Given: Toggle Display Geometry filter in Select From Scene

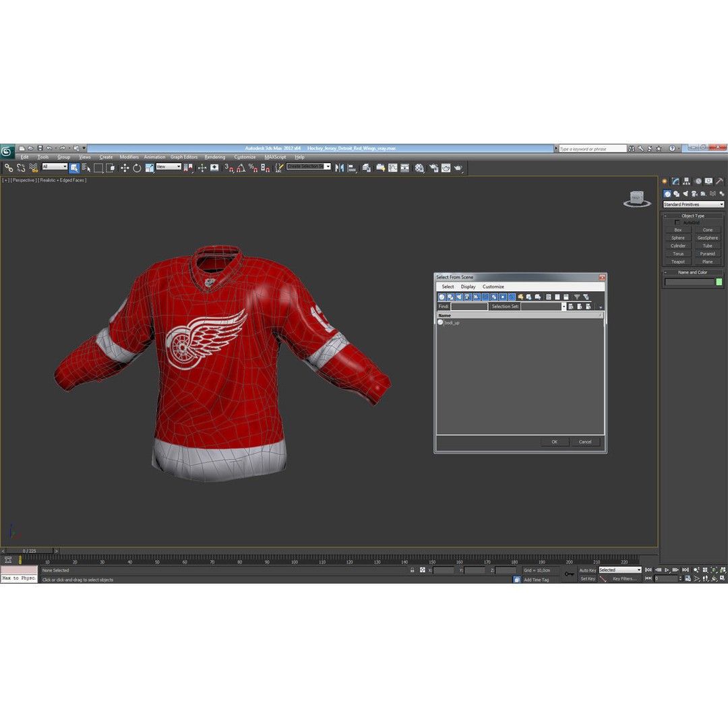Looking at the screenshot, I should (442, 297).
